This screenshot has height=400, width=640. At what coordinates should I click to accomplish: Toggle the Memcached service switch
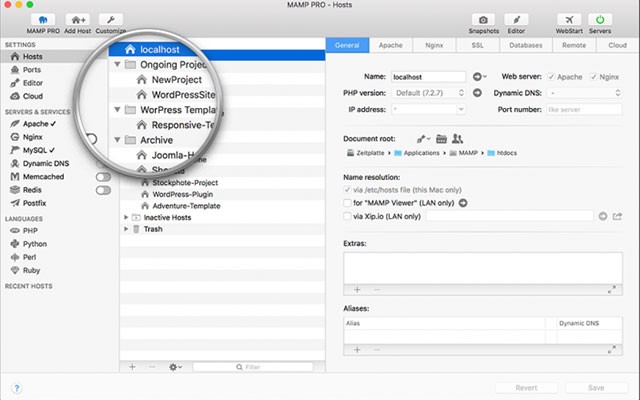[102, 176]
